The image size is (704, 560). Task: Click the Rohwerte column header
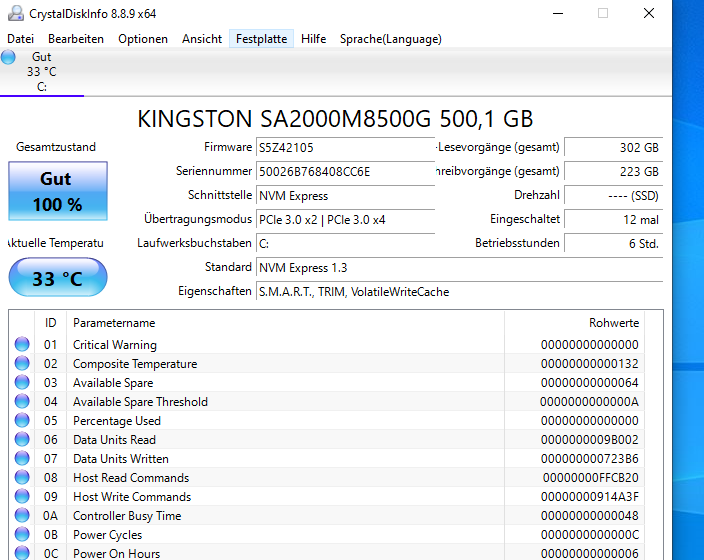pyautogui.click(x=574, y=323)
